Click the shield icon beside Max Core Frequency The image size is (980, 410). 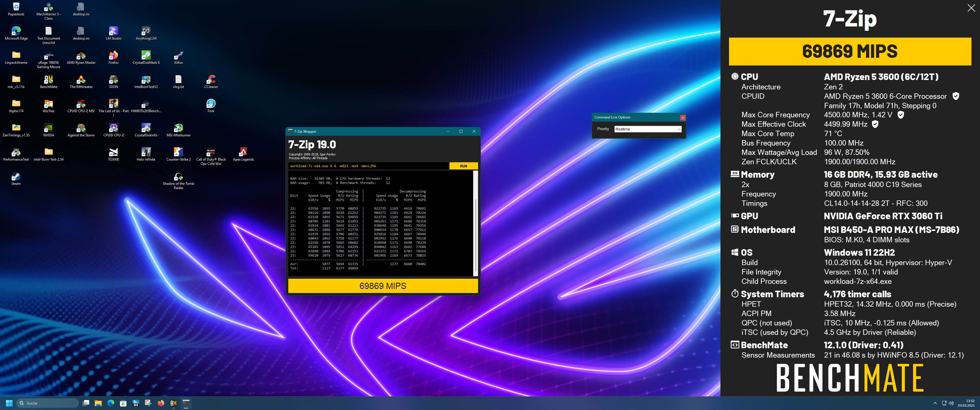coord(901,114)
